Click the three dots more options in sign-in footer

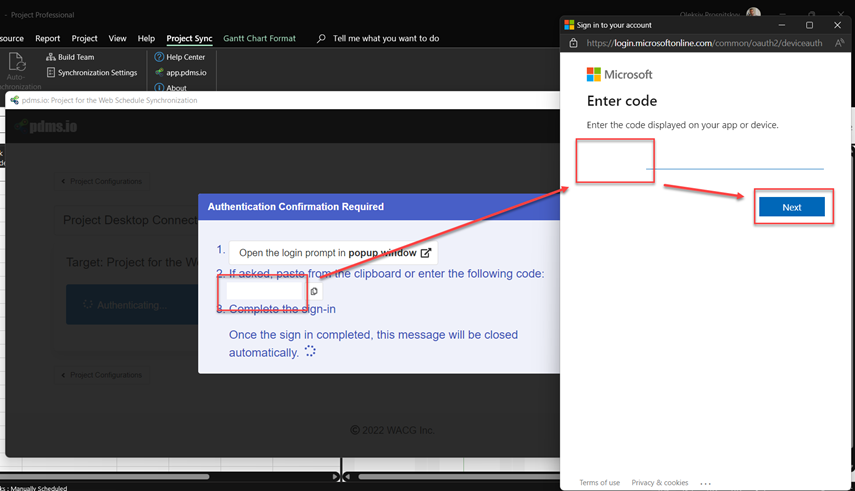coord(706,483)
